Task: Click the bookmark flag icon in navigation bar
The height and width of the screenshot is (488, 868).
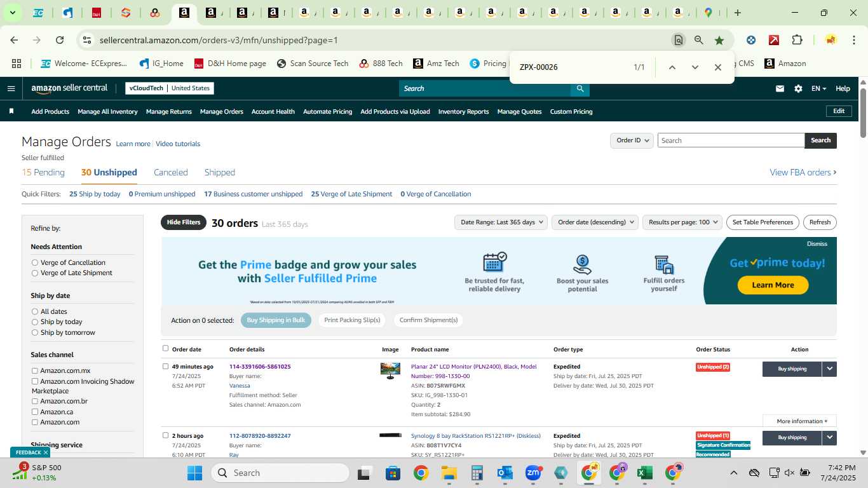Action: (11, 111)
